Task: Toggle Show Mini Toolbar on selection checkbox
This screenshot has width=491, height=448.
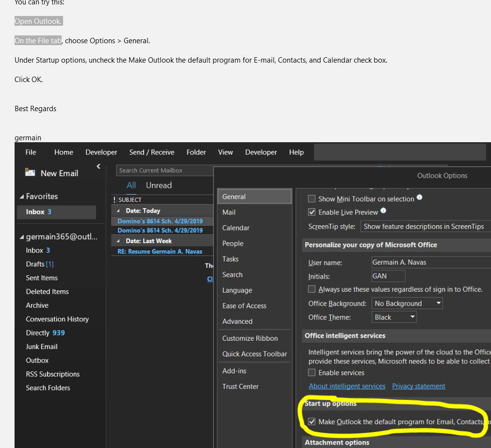Action: click(311, 199)
